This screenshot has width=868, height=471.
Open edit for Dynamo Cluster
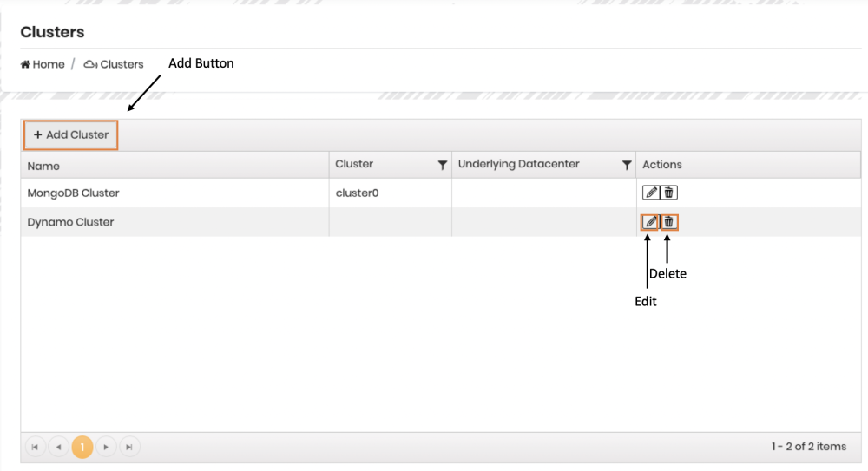(650, 222)
